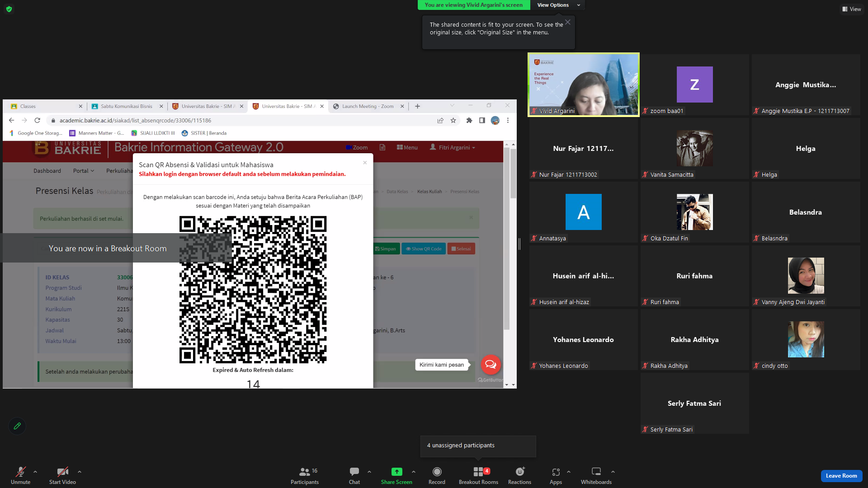Image resolution: width=868 pixels, height=488 pixels.
Task: Expand the Portal navigation dropdown
Action: (84, 171)
